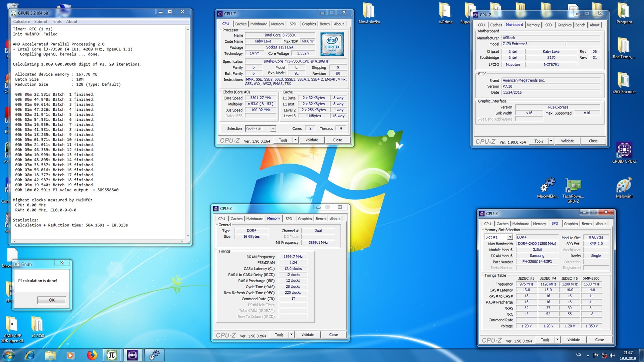Screen dimensions: 644x362
Task: Switch to Caches tab in CPU-Z CPU window
Action: pos(240,24)
